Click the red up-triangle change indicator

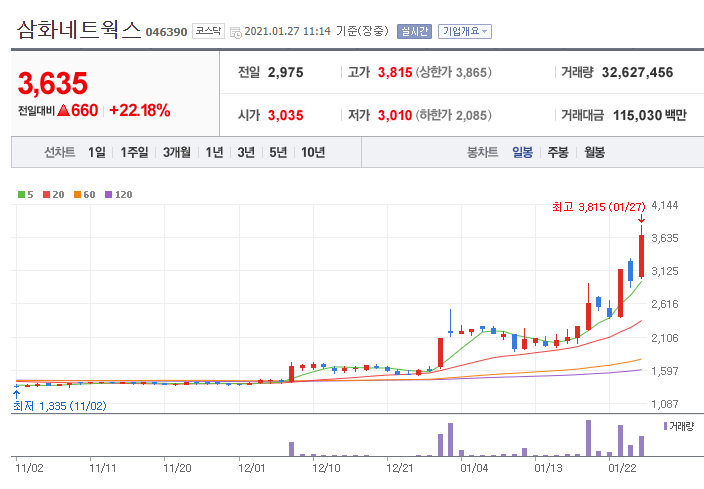point(64,110)
